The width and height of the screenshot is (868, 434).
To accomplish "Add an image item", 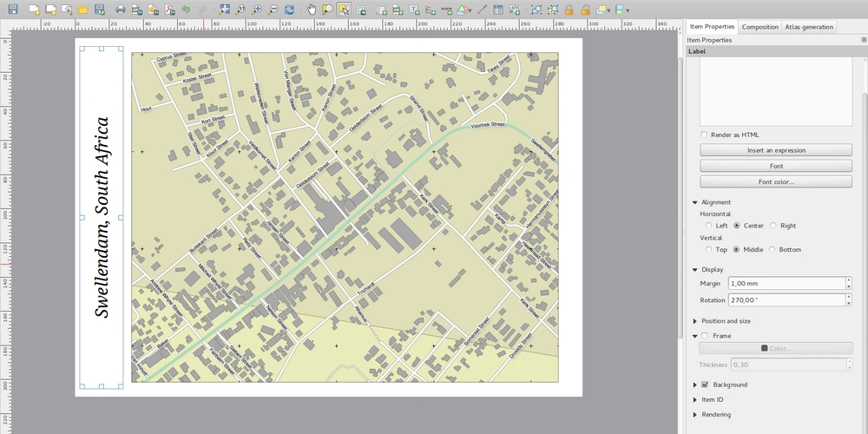I will point(398,10).
